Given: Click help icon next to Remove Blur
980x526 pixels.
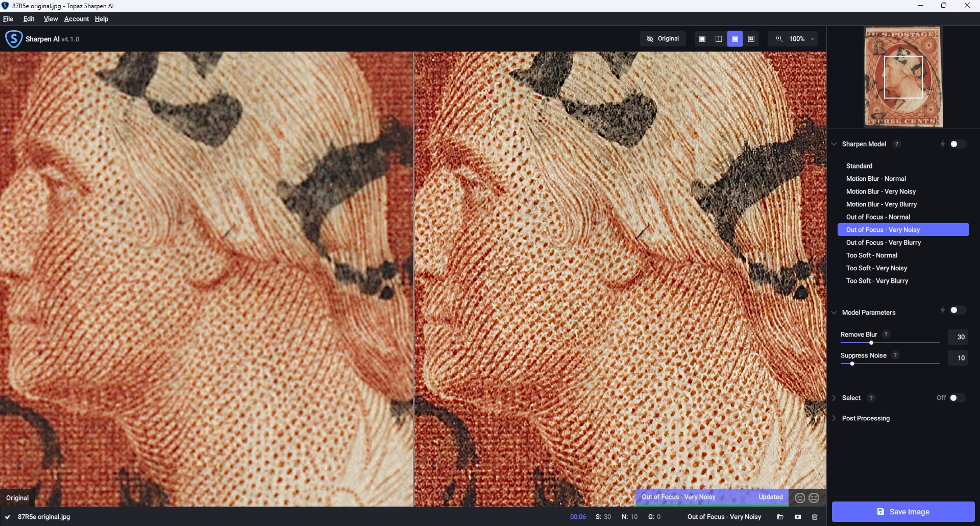Looking at the screenshot, I should point(886,334).
